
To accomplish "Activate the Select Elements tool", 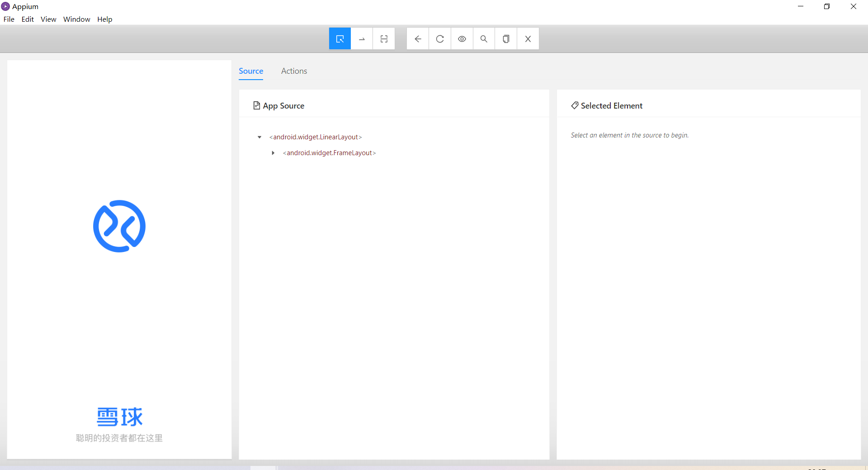I will pos(340,39).
